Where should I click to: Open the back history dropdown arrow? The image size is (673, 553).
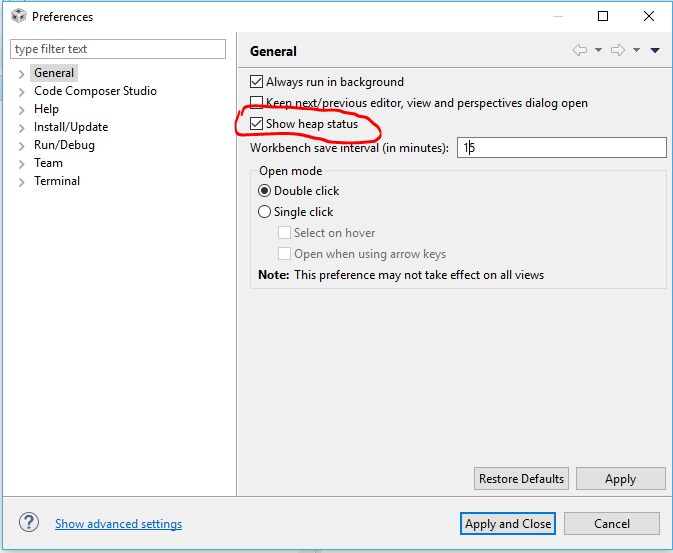[598, 50]
